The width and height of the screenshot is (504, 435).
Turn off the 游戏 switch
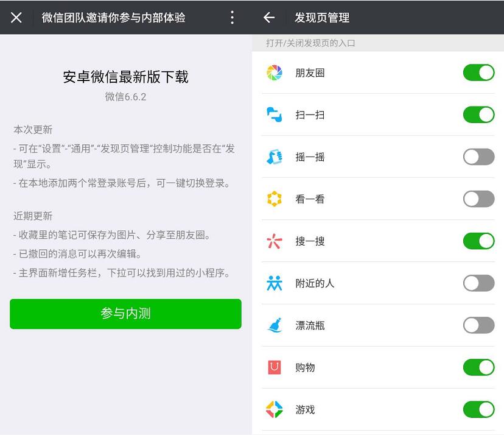click(x=478, y=409)
